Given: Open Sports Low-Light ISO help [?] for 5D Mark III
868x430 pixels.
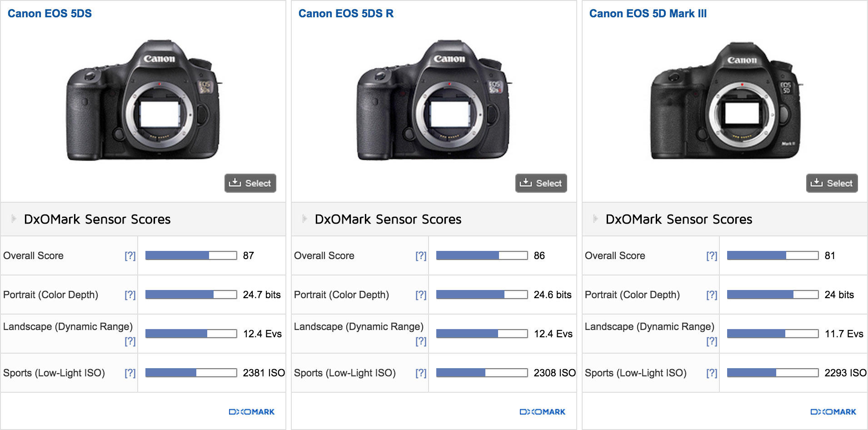Looking at the screenshot, I should click(712, 373).
